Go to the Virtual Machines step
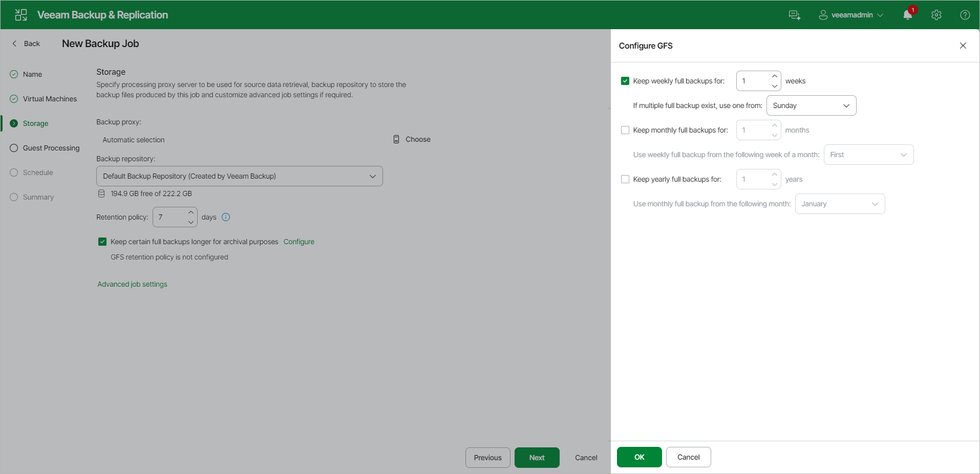The height and width of the screenshot is (474, 980). pos(44,99)
